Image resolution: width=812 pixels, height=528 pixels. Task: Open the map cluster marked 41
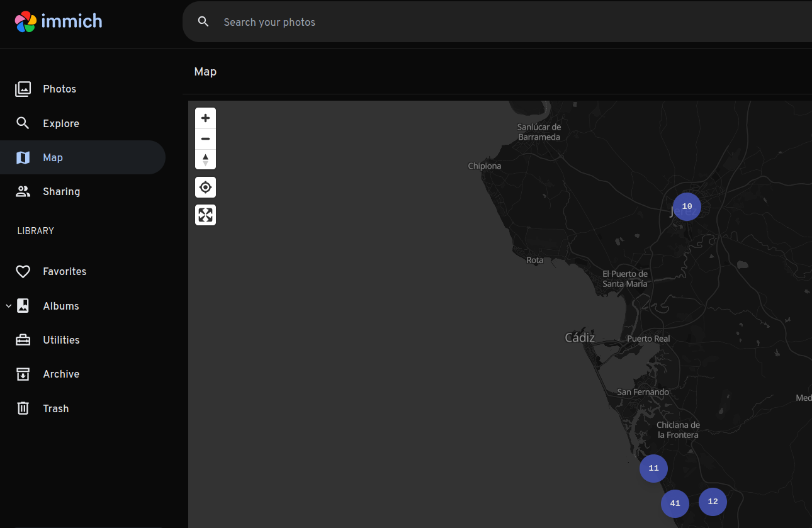(x=675, y=503)
